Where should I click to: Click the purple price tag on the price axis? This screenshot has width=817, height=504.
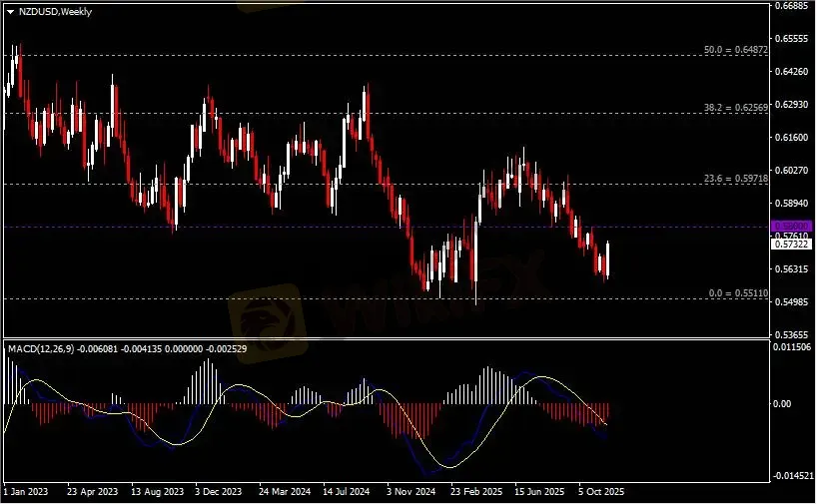[791, 227]
